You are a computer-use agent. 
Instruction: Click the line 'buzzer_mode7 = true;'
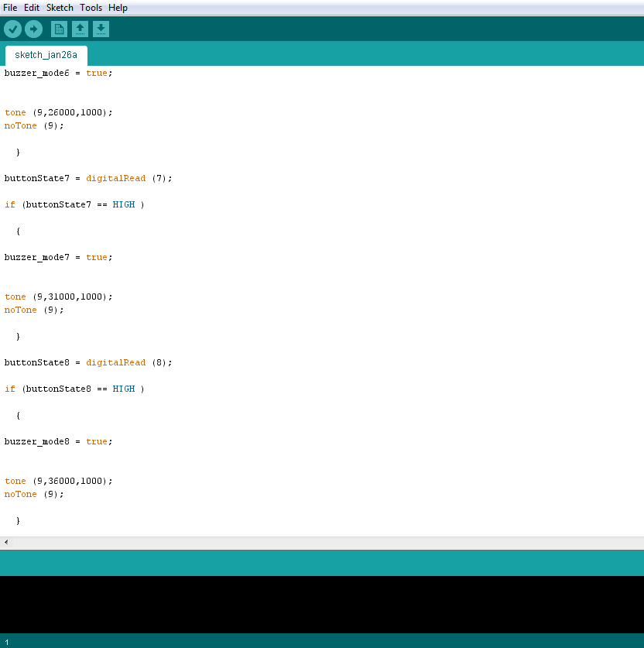click(x=58, y=258)
